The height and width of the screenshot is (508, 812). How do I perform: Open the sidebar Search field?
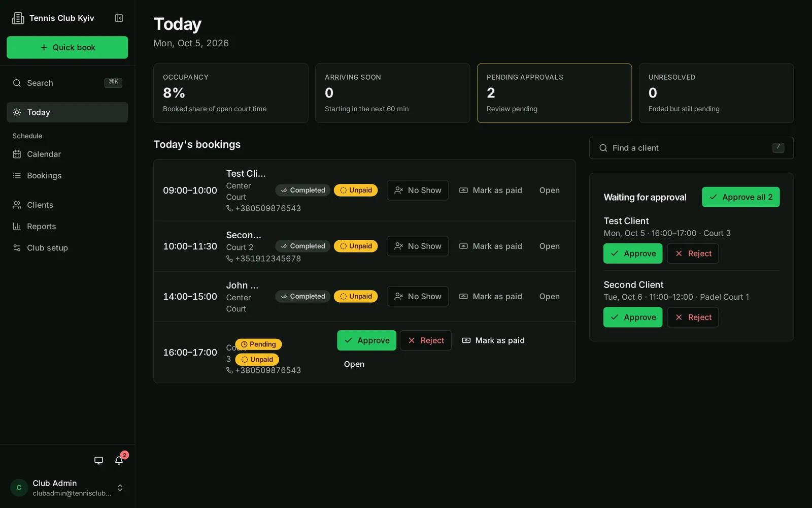67,83
